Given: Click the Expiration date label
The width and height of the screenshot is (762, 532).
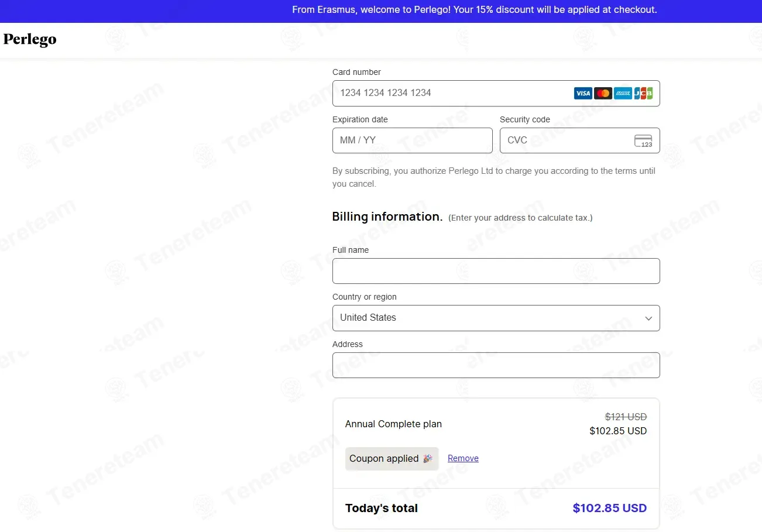Looking at the screenshot, I should pos(360,119).
